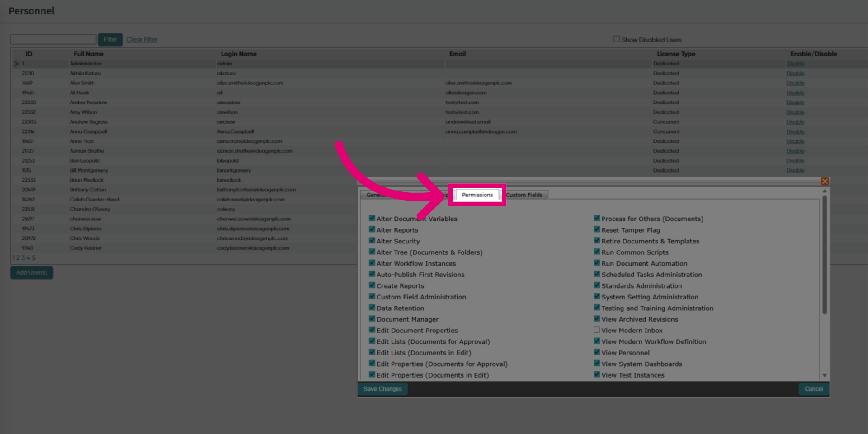Click Disable link for Alex Smith
This screenshot has height=434, width=868.
tap(795, 83)
